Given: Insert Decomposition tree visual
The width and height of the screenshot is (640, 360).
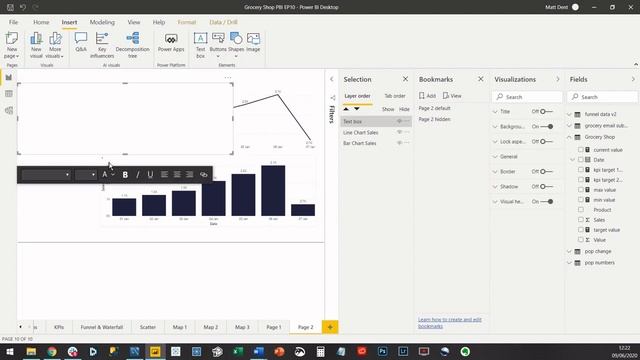Looking at the screenshot, I should 133,45.
